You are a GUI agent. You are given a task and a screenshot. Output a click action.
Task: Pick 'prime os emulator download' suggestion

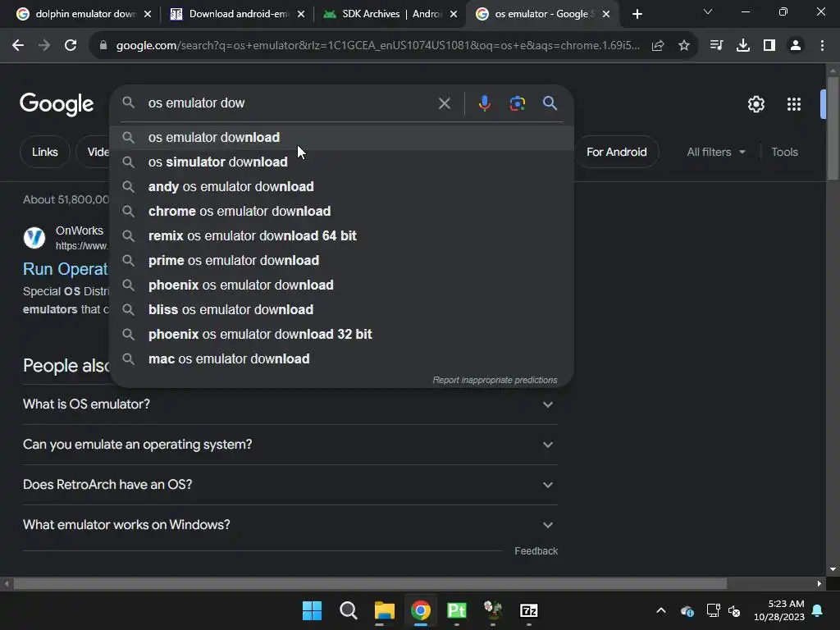[x=342, y=261]
